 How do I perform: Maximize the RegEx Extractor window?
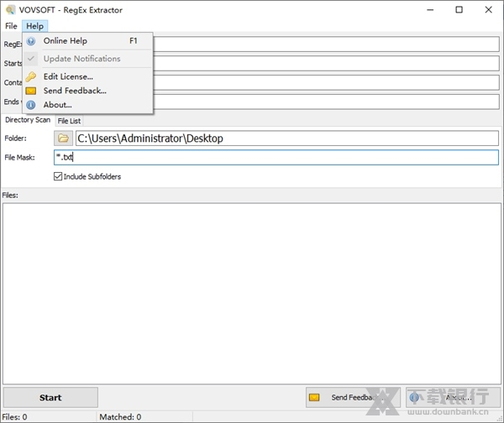(x=459, y=10)
